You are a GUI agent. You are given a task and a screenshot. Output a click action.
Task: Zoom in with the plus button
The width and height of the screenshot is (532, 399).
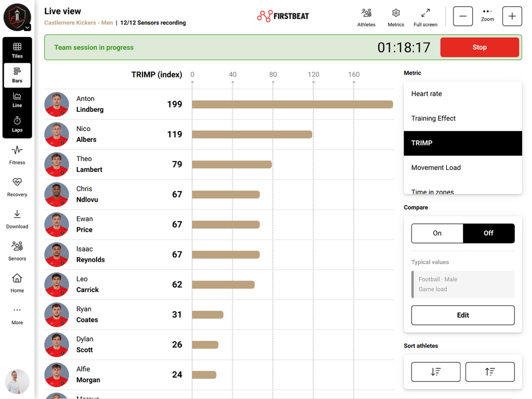[x=512, y=16]
